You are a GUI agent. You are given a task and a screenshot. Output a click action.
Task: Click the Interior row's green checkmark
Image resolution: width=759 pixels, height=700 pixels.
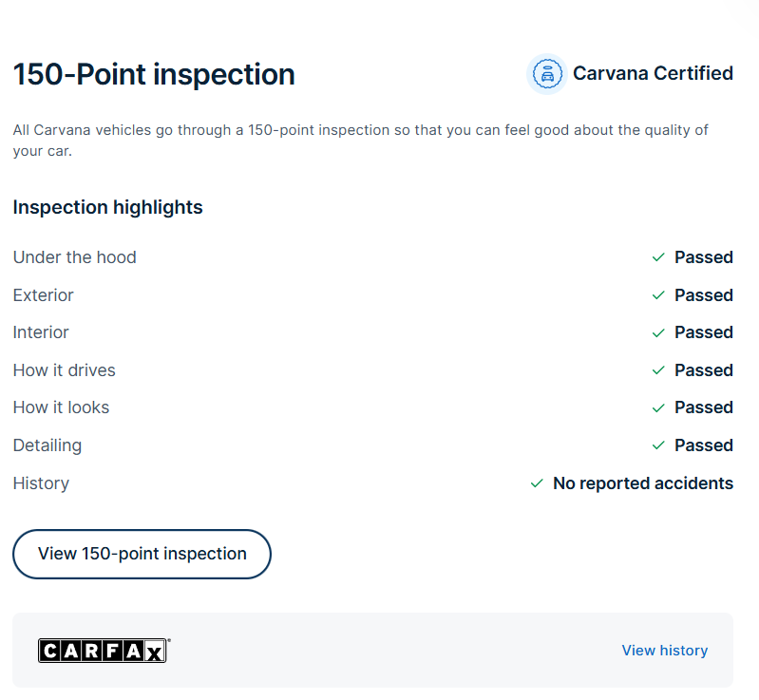tap(657, 332)
